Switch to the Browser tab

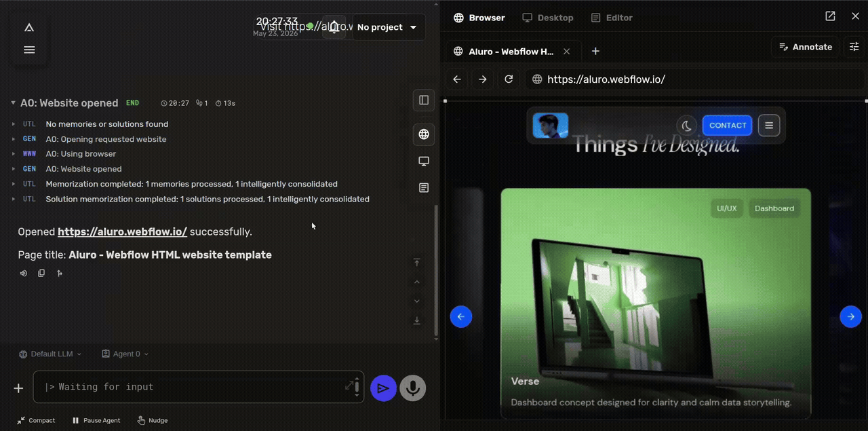(479, 18)
